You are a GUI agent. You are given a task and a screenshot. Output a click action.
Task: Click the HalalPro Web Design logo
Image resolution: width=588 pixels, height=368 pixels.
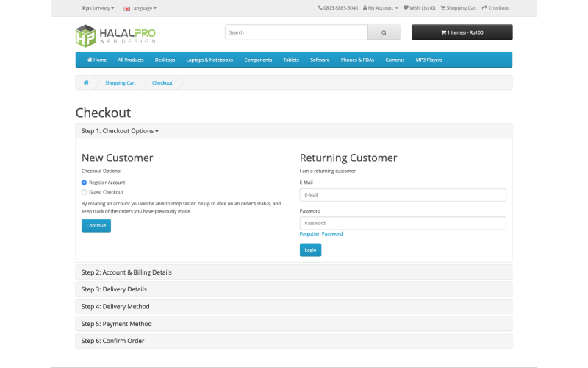pos(115,36)
